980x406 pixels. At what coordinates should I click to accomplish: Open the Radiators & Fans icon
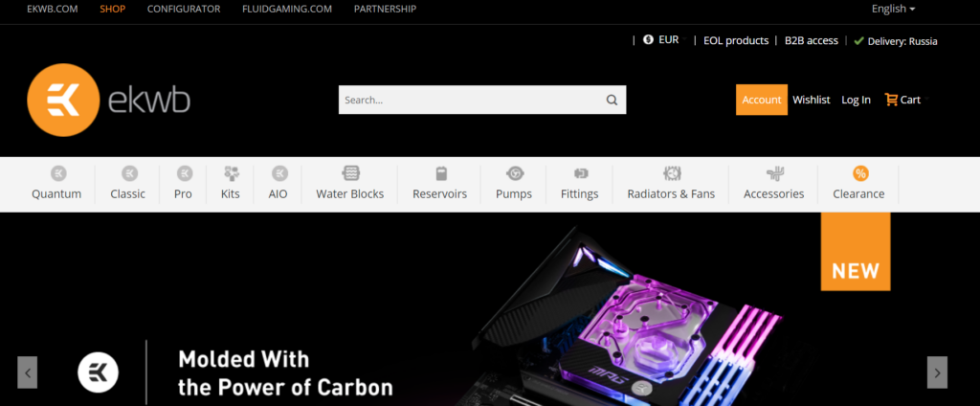[x=672, y=173]
